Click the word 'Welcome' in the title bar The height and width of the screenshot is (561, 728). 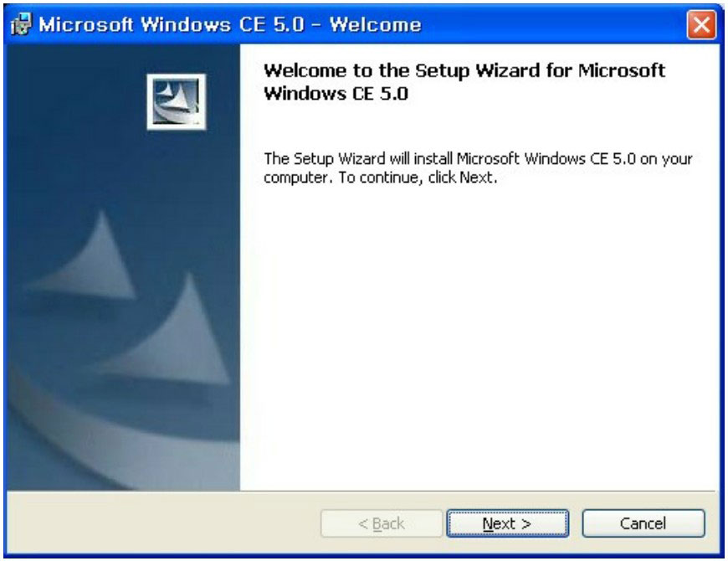tap(376, 24)
